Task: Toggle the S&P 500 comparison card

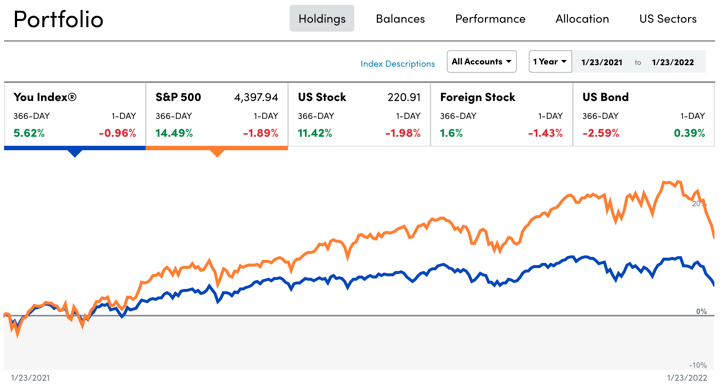Action: [x=217, y=115]
